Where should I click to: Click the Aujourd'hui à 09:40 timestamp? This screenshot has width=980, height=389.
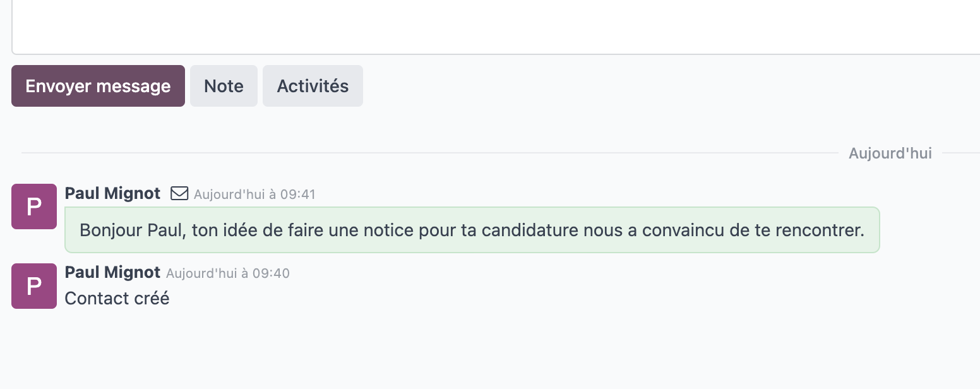point(228,274)
